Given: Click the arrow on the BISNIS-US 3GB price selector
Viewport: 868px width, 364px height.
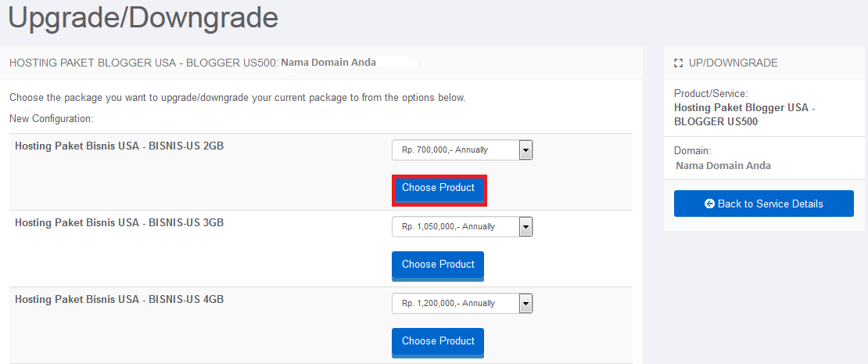Looking at the screenshot, I should (526, 226).
